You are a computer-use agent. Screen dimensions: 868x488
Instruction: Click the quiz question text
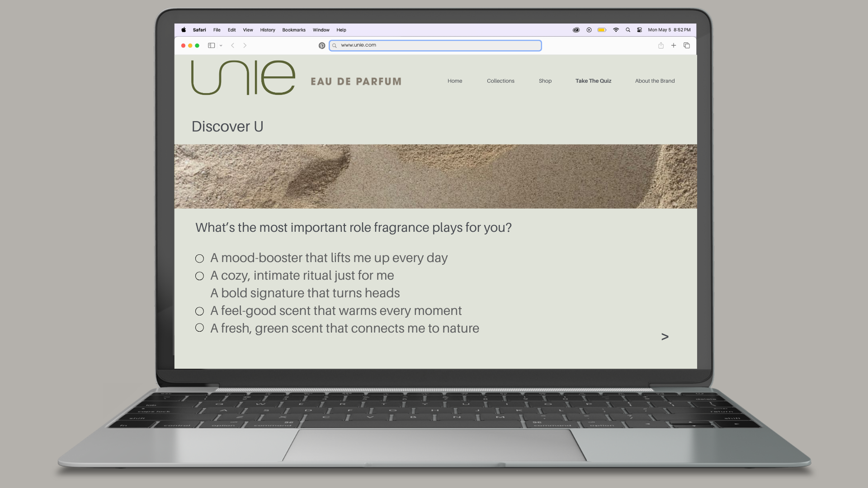[354, 227]
